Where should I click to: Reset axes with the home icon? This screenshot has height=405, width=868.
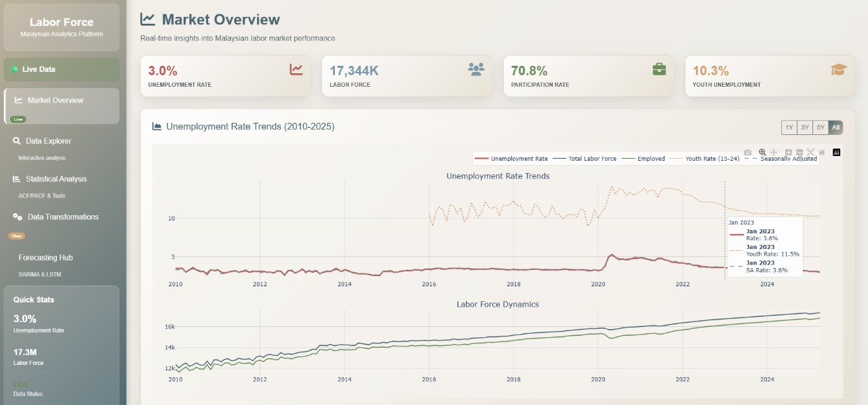[x=822, y=153]
